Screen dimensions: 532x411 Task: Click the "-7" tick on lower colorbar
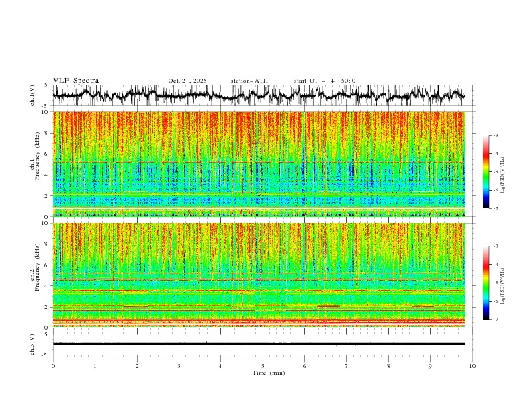495,319
